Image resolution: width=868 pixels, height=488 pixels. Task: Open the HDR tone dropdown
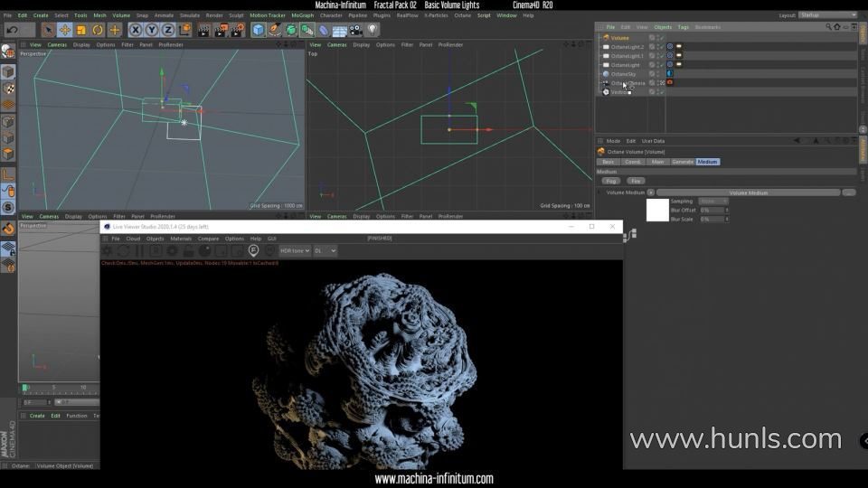(x=295, y=250)
